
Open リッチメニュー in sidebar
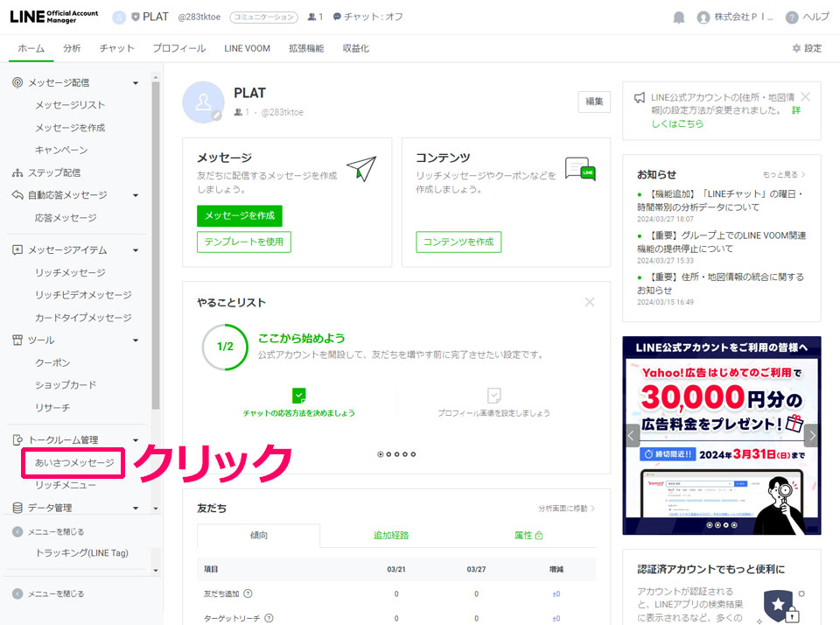[66, 485]
